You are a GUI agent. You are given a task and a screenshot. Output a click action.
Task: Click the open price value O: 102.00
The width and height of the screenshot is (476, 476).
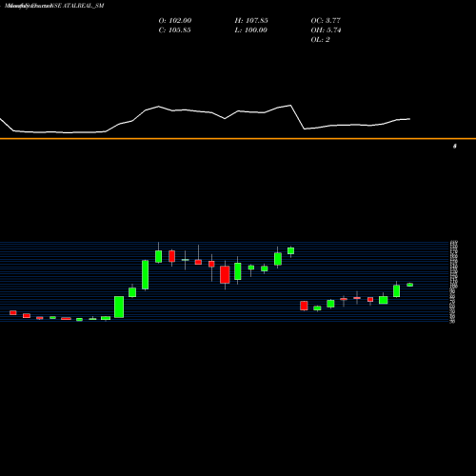[175, 21]
